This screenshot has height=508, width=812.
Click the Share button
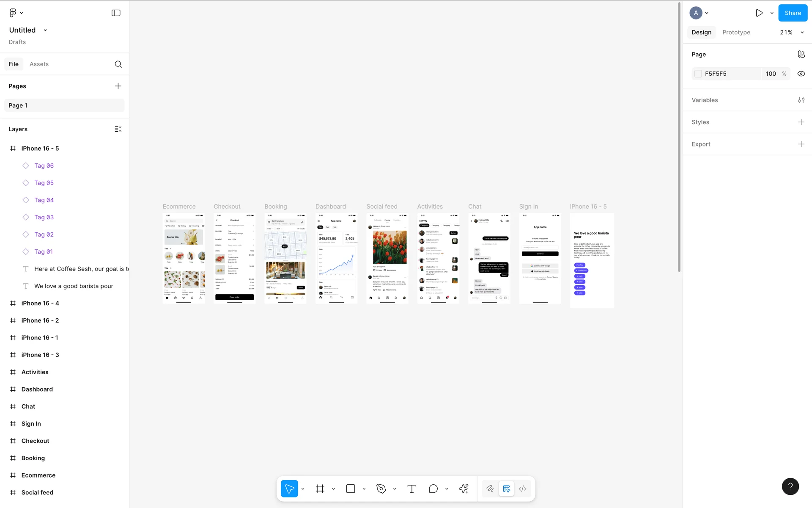pyautogui.click(x=793, y=13)
